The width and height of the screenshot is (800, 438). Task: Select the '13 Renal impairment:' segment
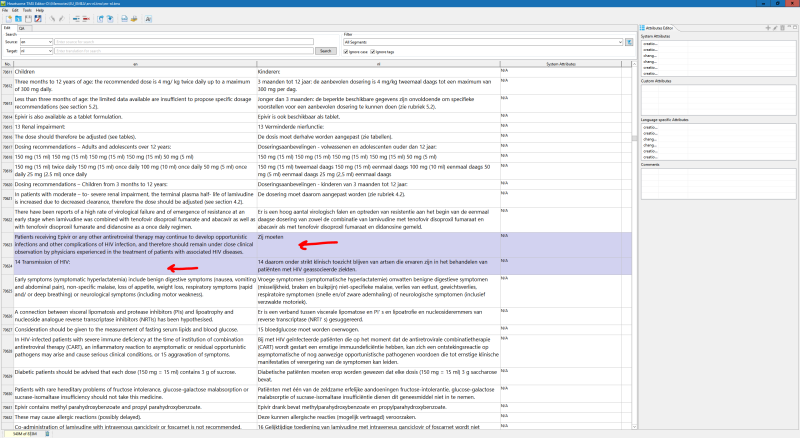[x=135, y=127]
